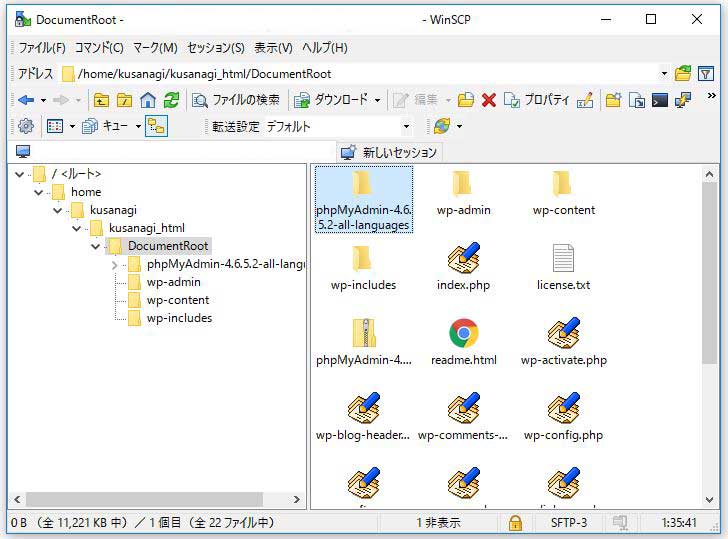This screenshot has height=539, width=728.
Task: Collapse the / <ルート> tree node
Action: click(x=20, y=175)
